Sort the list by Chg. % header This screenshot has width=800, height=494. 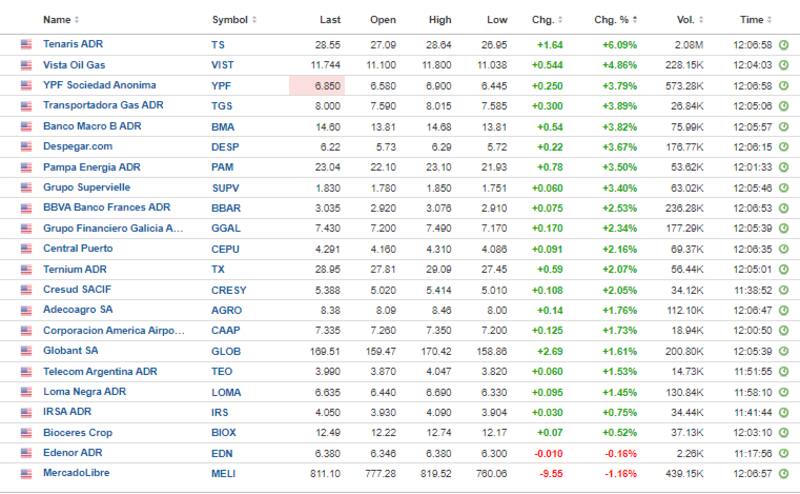coord(616,20)
